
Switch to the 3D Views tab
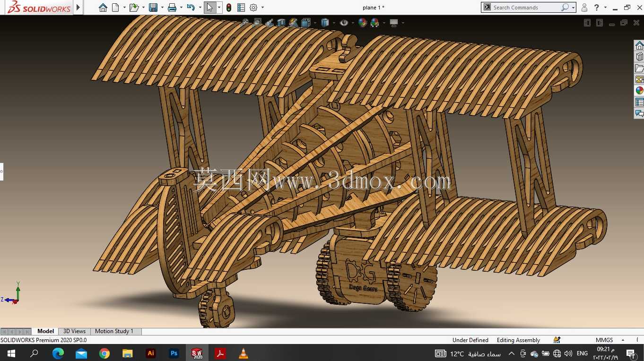(75, 331)
